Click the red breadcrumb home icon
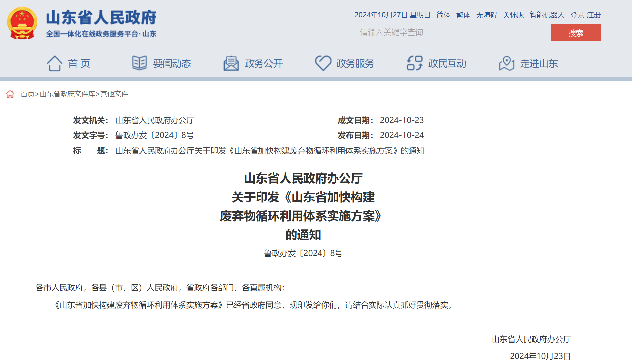The width and height of the screenshot is (632, 364). point(10,94)
